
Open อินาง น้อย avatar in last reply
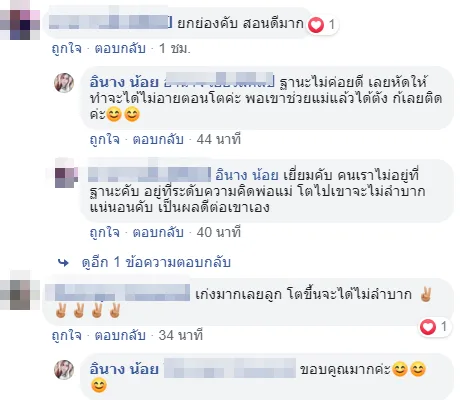(x=64, y=370)
